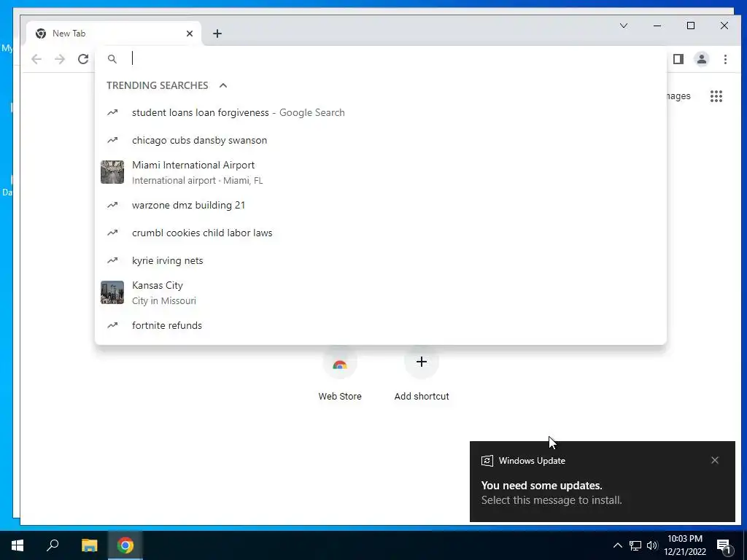The width and height of the screenshot is (747, 560).
Task: Click trending icon beside 'warzone dmz building 21'
Action: pyautogui.click(x=112, y=205)
